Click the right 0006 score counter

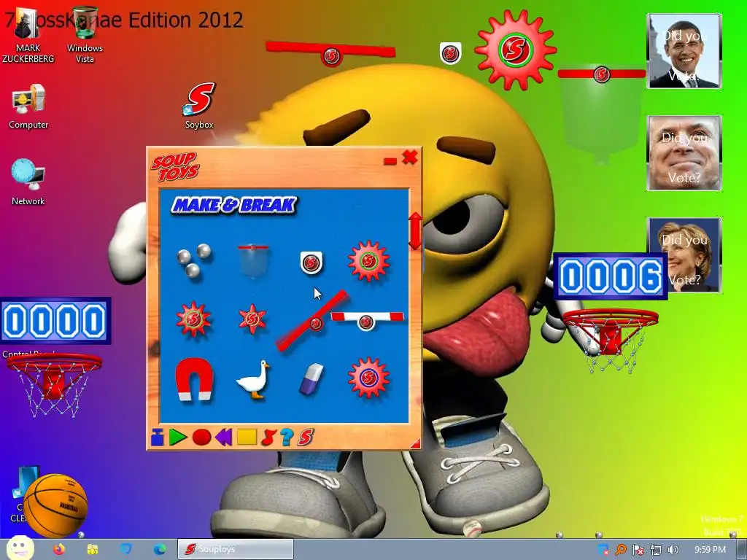pos(611,276)
